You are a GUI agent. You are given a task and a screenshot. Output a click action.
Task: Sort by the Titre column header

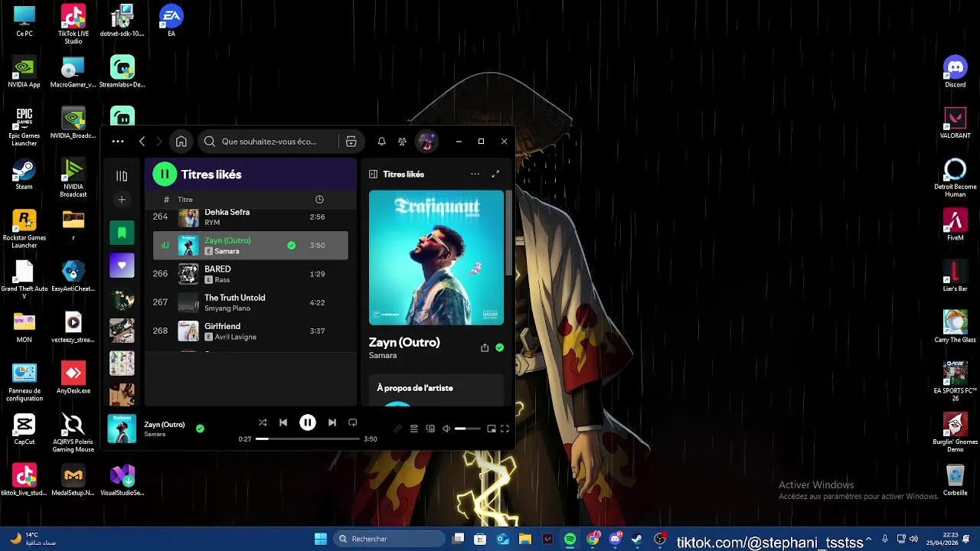click(x=185, y=200)
